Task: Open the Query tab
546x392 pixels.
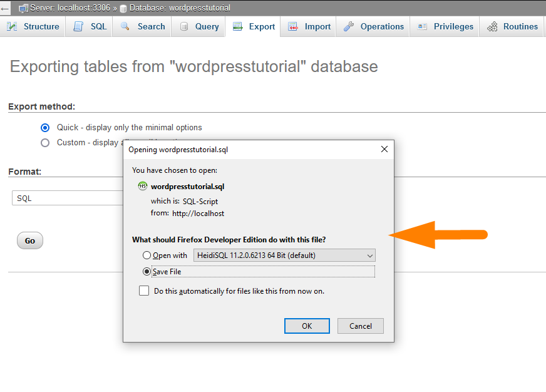Action: [x=199, y=26]
